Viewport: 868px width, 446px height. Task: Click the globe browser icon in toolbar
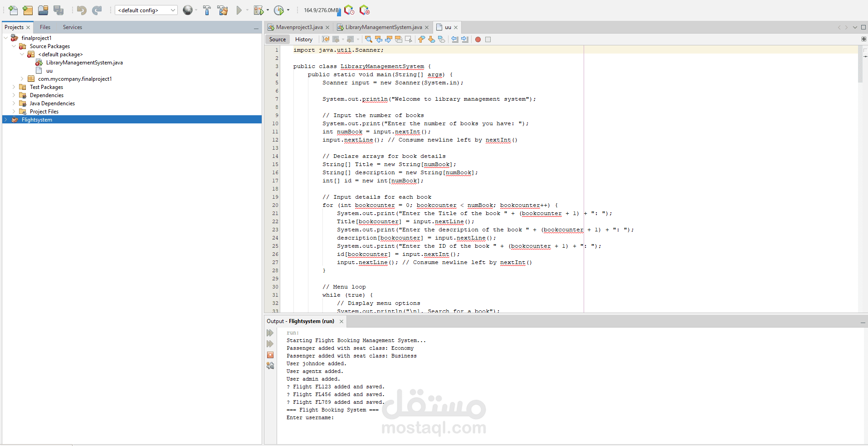point(188,10)
